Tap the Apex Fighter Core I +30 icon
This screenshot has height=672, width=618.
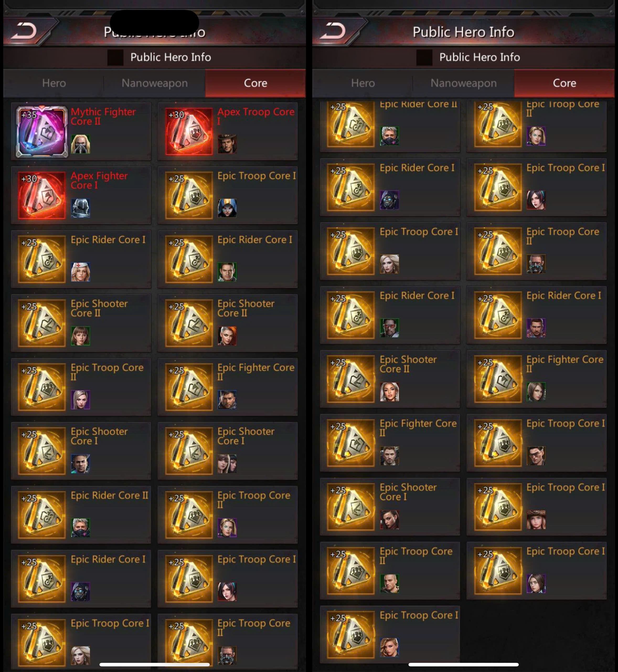(x=42, y=196)
